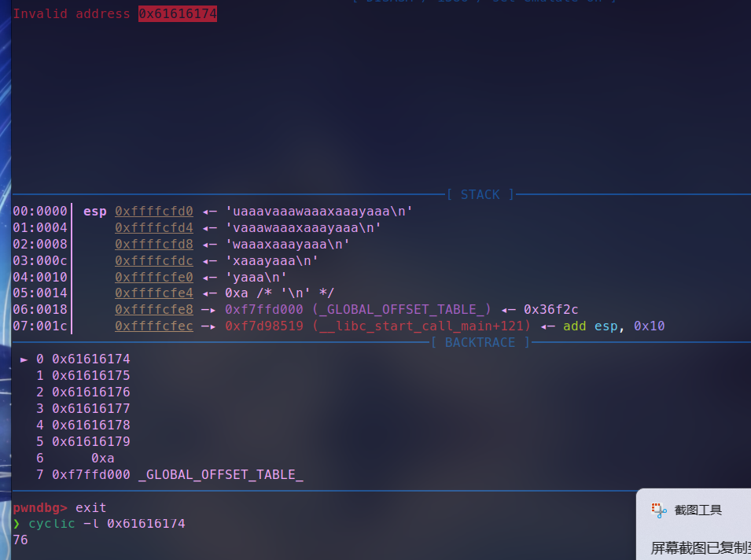The height and width of the screenshot is (560, 751).
Task: Click the 'add esp, 0x10' instruction
Action: click(614, 326)
